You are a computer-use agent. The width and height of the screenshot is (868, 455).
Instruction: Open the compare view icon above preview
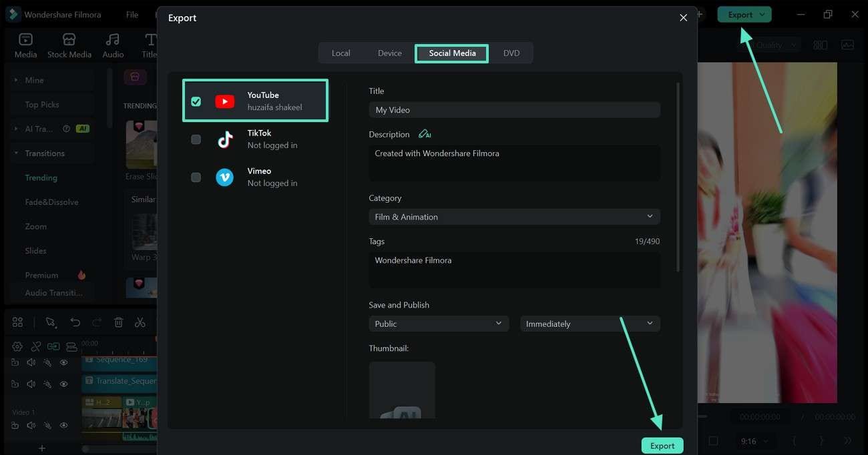(x=821, y=45)
